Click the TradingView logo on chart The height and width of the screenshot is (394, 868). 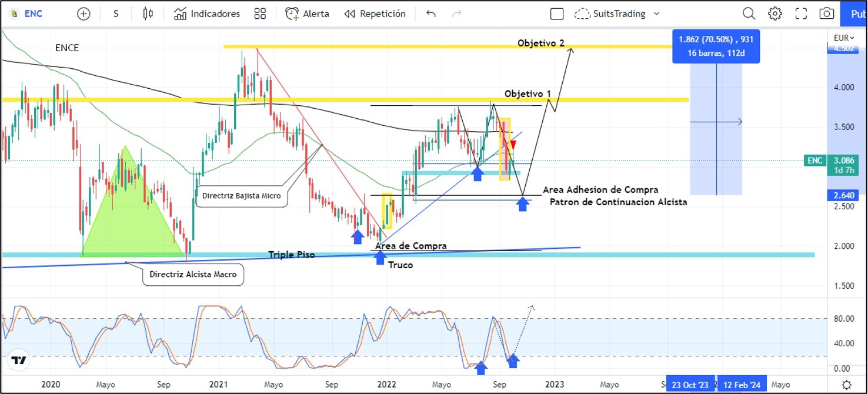click(19, 360)
